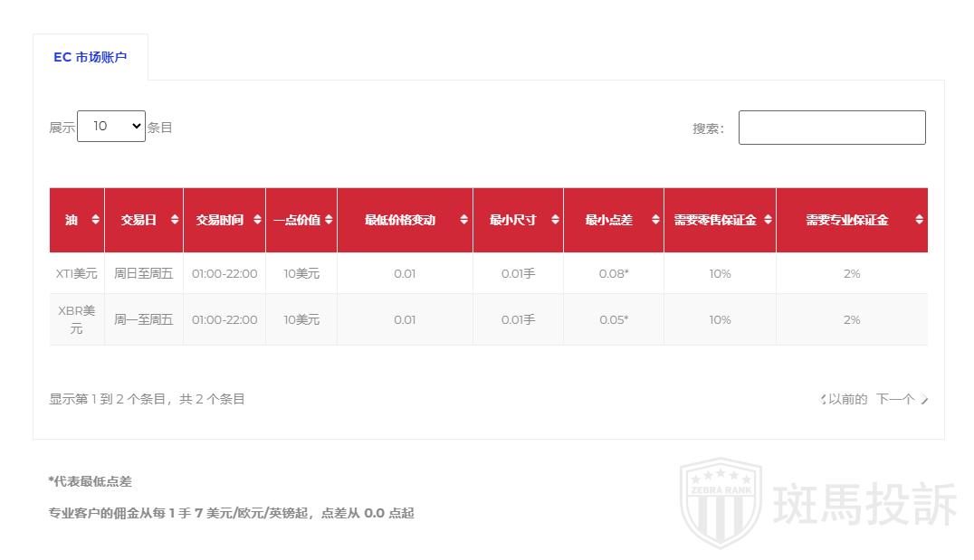Go to 下一个 next page

(x=899, y=399)
